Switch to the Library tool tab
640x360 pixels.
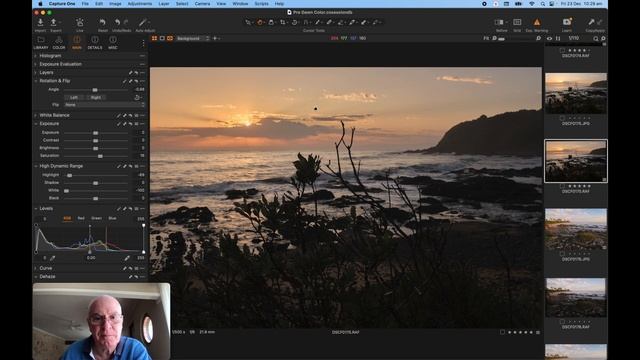point(41,42)
